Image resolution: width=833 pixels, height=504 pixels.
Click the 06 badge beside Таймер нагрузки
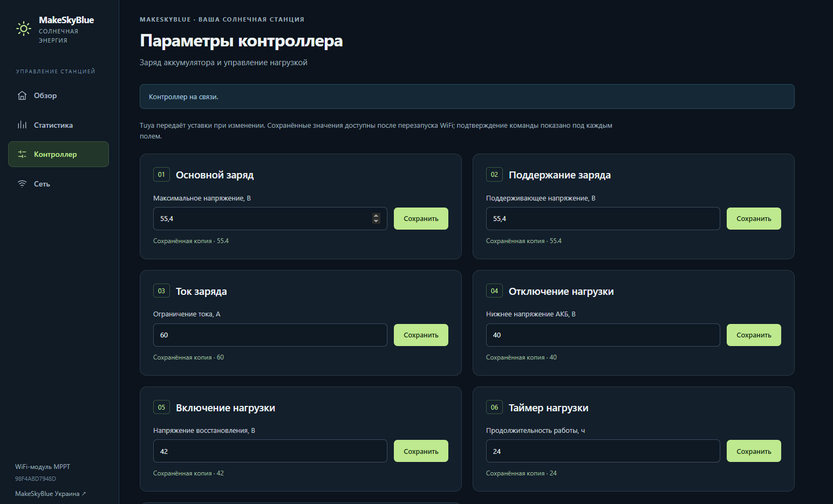coord(494,408)
